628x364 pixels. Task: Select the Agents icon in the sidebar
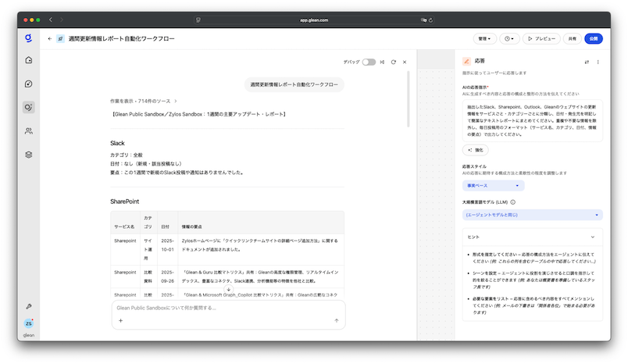point(28,107)
